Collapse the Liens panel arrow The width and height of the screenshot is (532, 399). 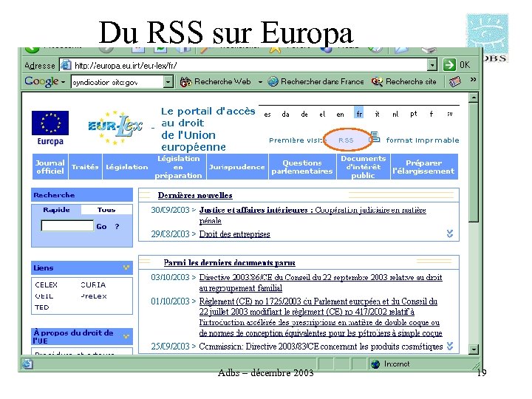[x=126, y=267]
